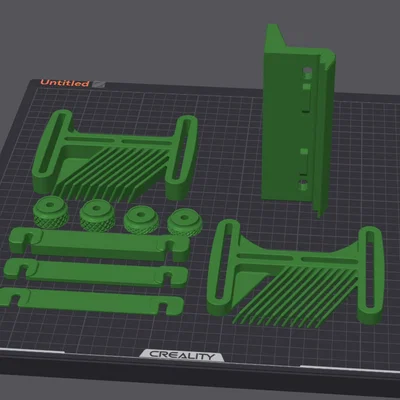The width and height of the screenshot is (400, 400).
Task: Select the lower-right featherboard model
Action: 295,273
